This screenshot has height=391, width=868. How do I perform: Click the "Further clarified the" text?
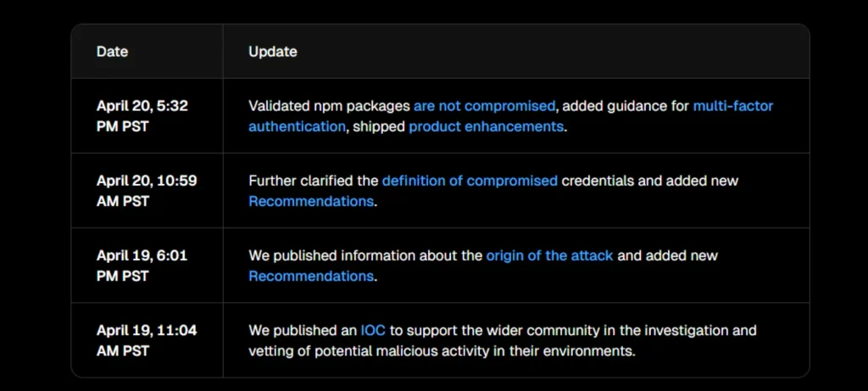(313, 181)
